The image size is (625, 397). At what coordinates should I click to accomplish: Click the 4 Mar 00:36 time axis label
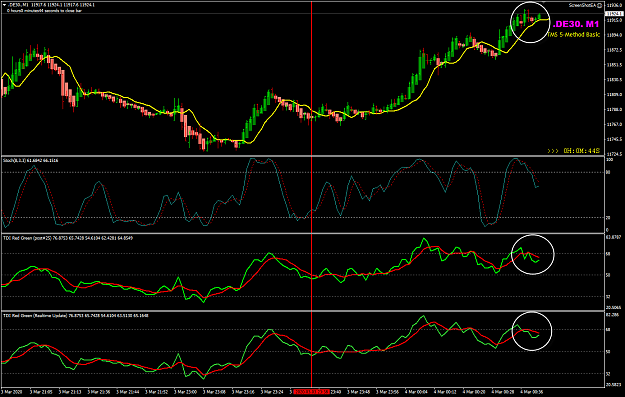532,392
